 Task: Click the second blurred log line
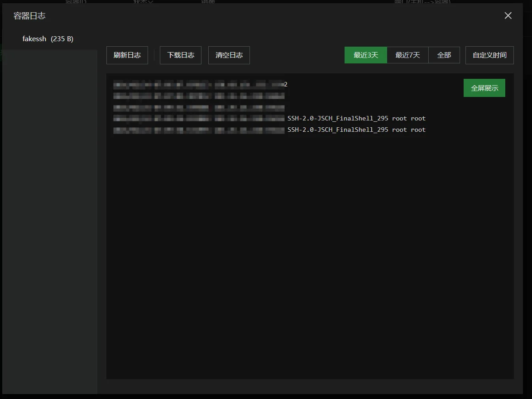pyautogui.click(x=199, y=96)
